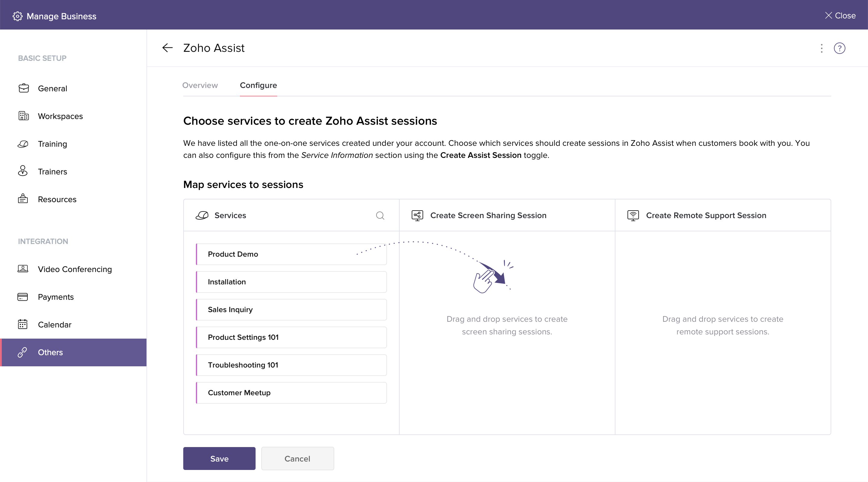Open the Workspaces section
The height and width of the screenshot is (482, 868).
[x=60, y=116]
